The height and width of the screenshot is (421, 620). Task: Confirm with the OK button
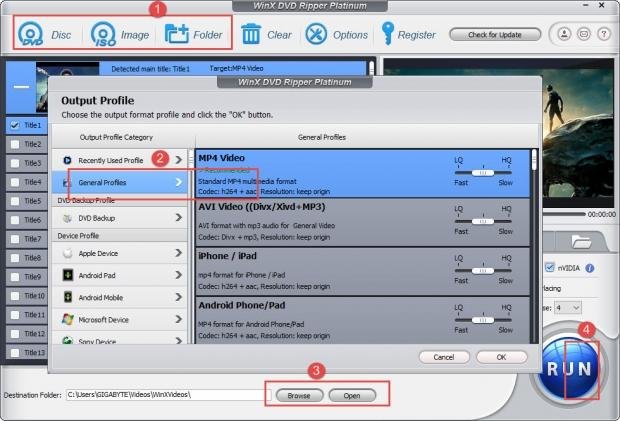[501, 357]
